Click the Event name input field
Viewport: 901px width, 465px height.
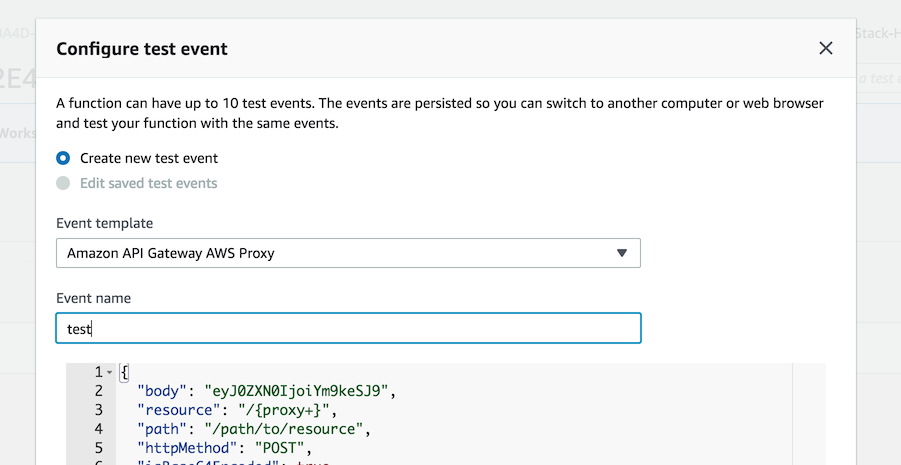[x=348, y=328]
